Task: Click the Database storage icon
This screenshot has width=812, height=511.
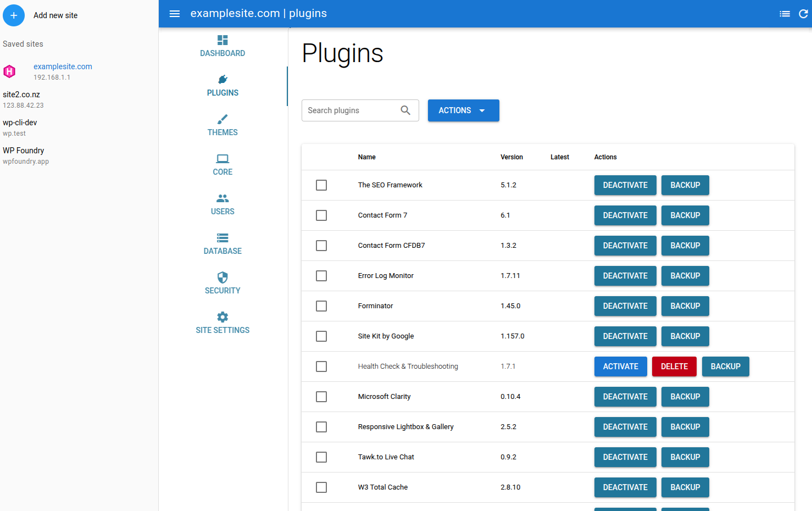Action: [x=223, y=238]
